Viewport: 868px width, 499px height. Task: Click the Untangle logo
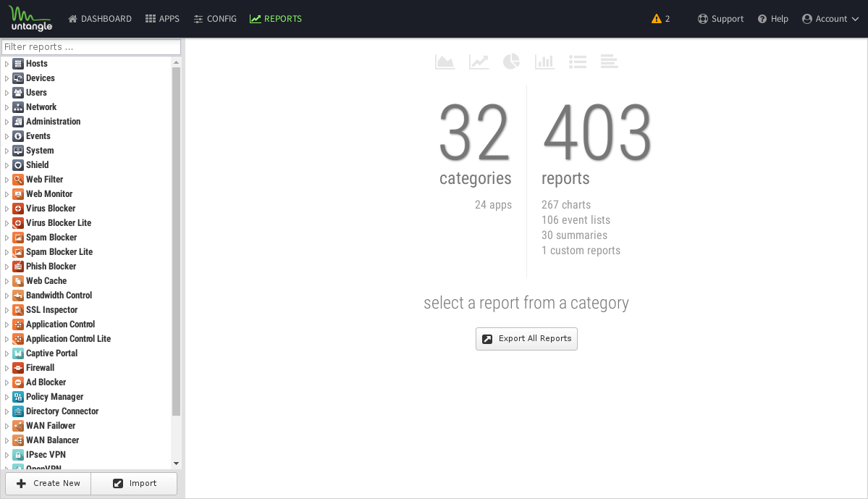click(x=30, y=18)
